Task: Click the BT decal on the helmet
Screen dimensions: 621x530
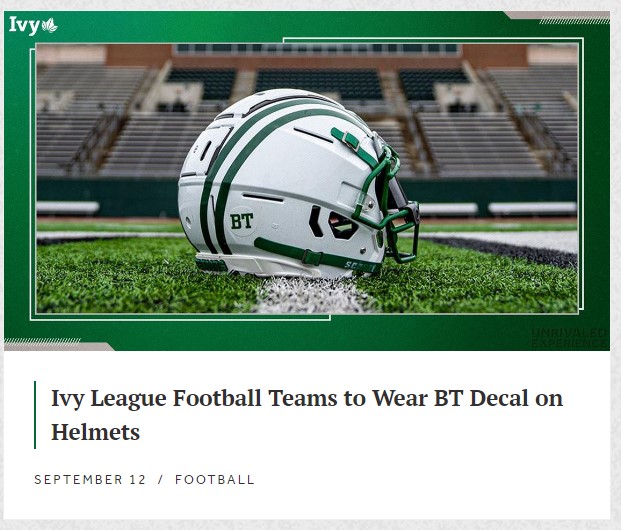Action: coord(241,221)
